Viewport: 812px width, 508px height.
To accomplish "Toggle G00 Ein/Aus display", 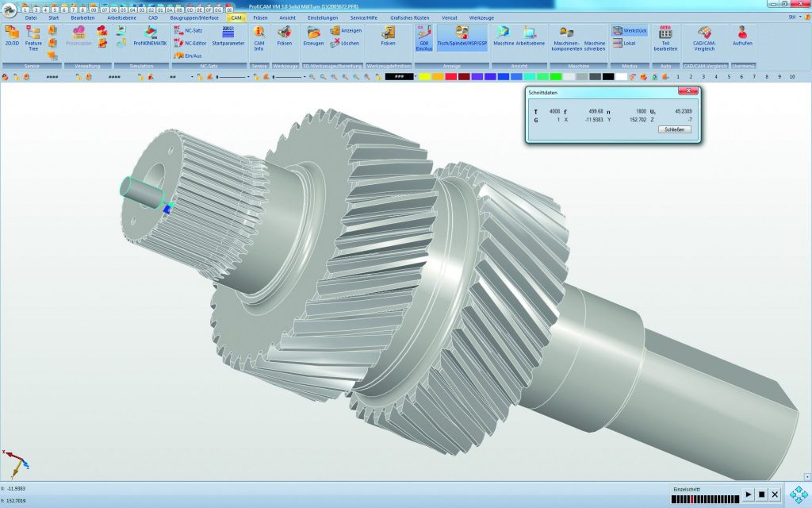I will pyautogui.click(x=424, y=37).
